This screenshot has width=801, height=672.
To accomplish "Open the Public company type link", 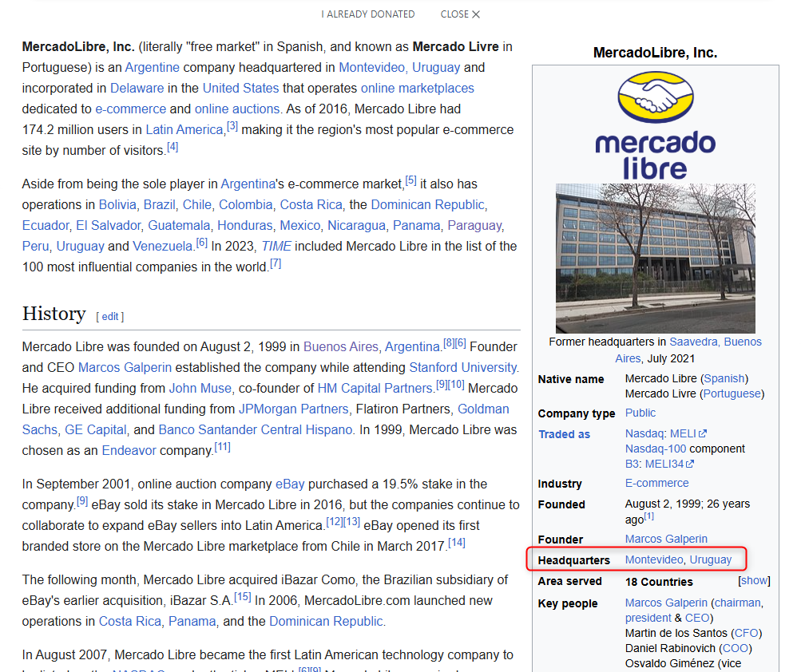I will [x=640, y=413].
